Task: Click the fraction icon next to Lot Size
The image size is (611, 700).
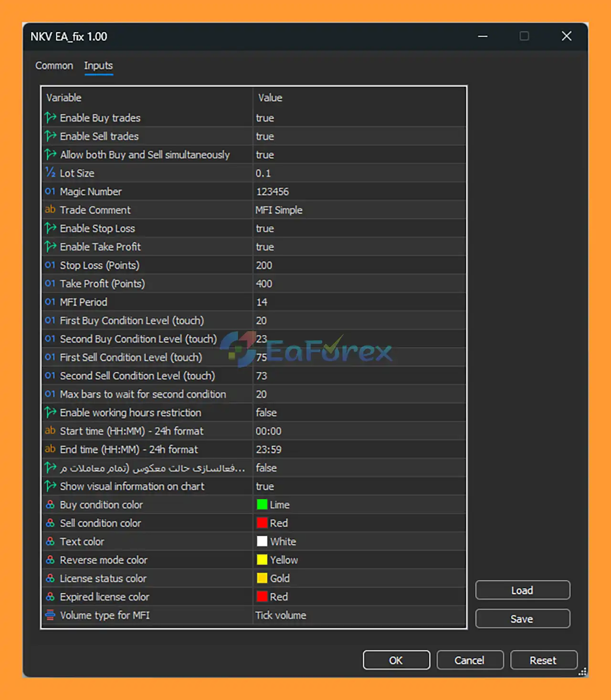Action: [50, 173]
